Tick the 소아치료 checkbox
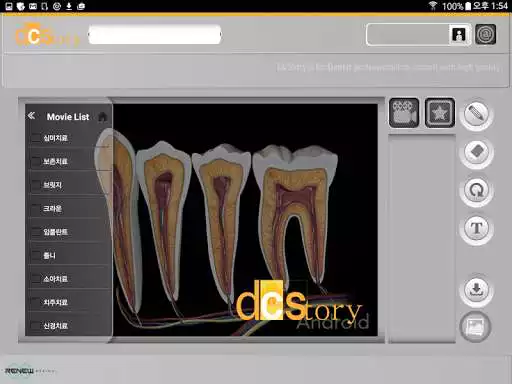The image size is (512, 384). tap(35, 279)
